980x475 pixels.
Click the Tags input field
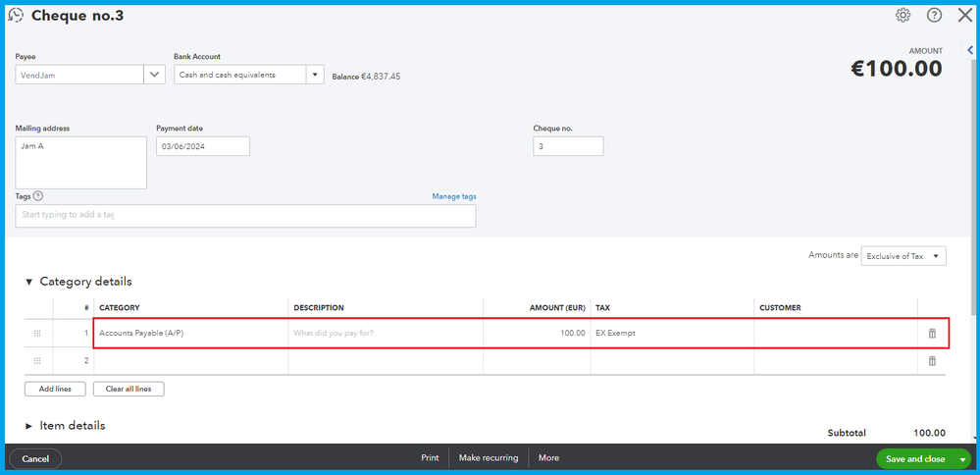coord(245,216)
